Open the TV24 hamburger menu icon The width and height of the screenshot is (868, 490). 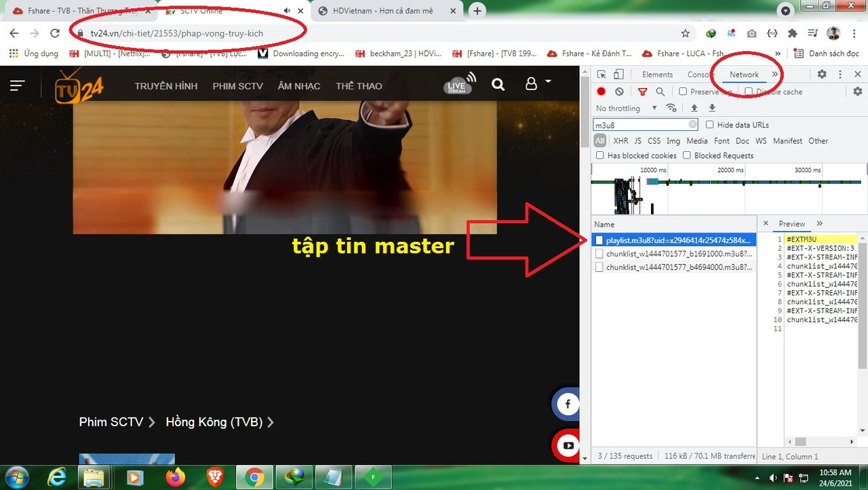pos(18,85)
